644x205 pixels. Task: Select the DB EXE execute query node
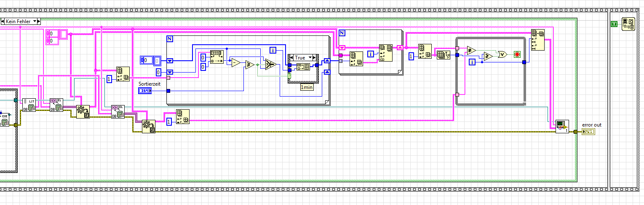point(5,119)
